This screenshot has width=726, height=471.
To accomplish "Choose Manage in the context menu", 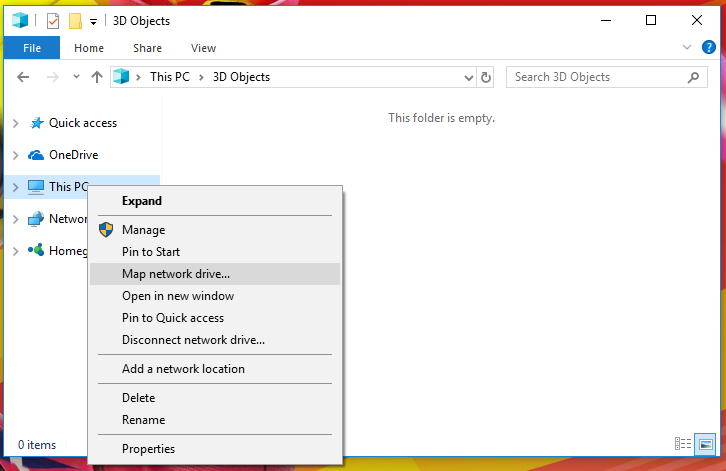I will 143,230.
